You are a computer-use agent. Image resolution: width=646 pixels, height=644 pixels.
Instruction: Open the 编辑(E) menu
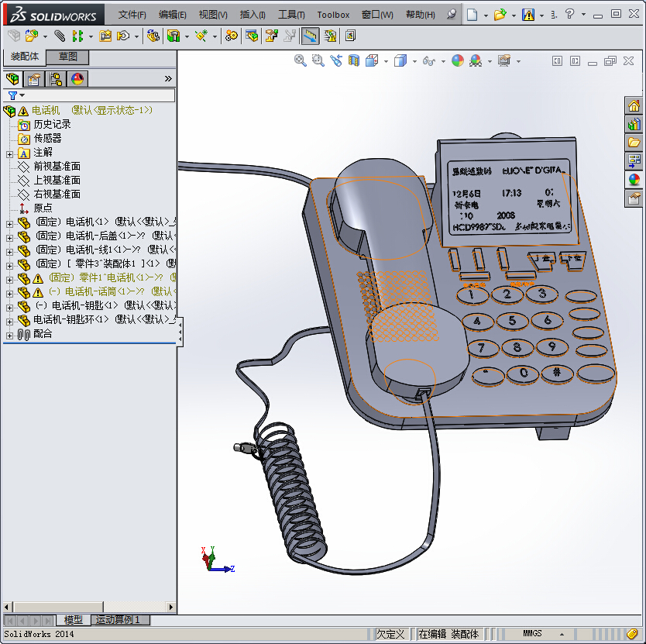point(172,15)
